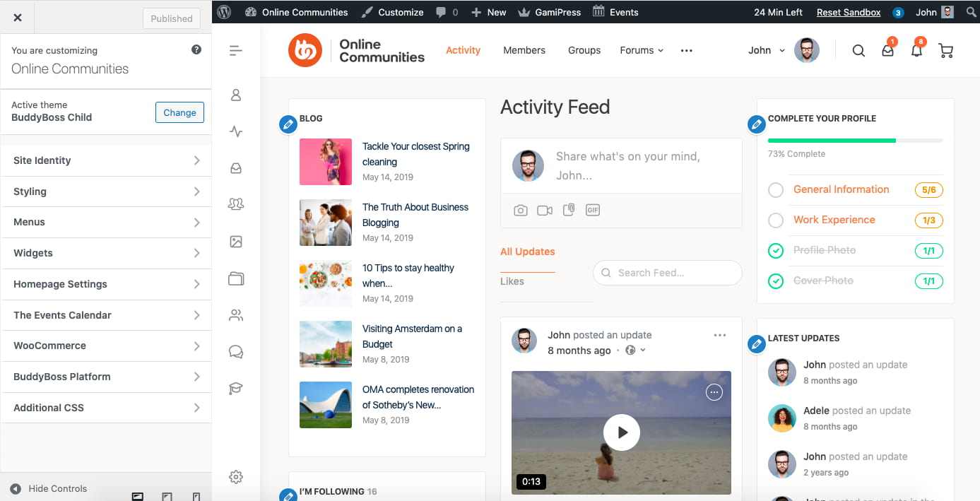Viewport: 980px width, 501px height.
Task: Select the camera icon to add a photo
Action: [521, 209]
